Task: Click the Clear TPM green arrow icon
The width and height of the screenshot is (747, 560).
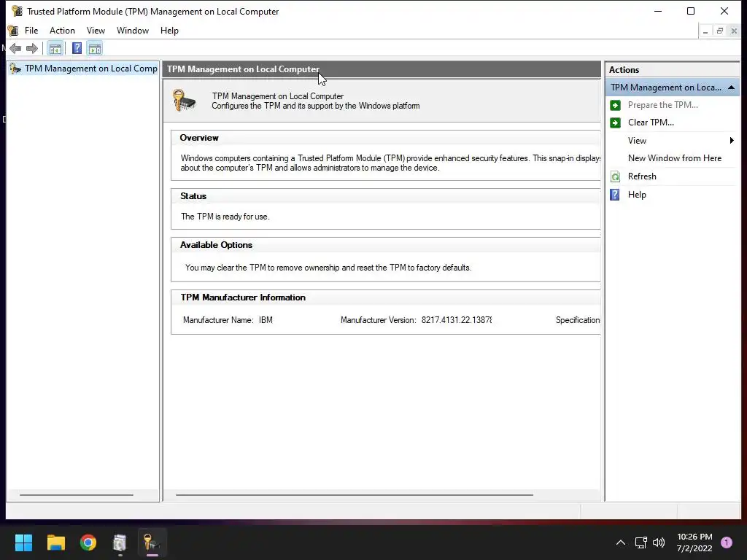Action: pyautogui.click(x=615, y=122)
